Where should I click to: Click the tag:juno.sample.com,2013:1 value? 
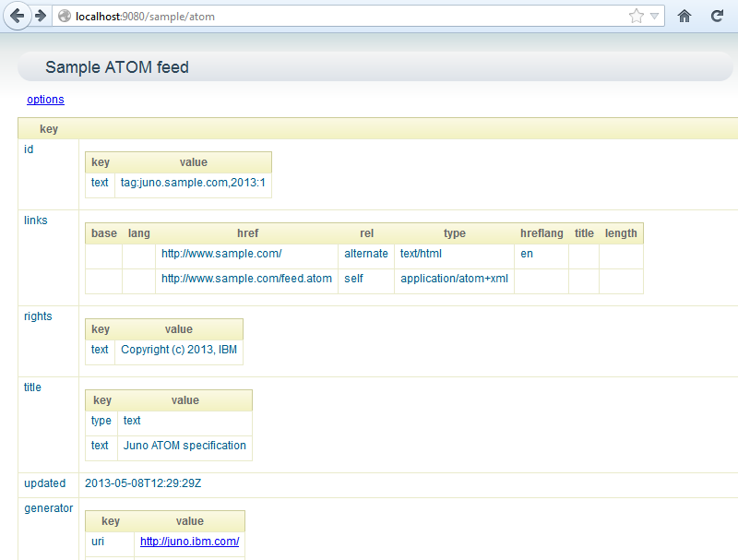click(193, 183)
